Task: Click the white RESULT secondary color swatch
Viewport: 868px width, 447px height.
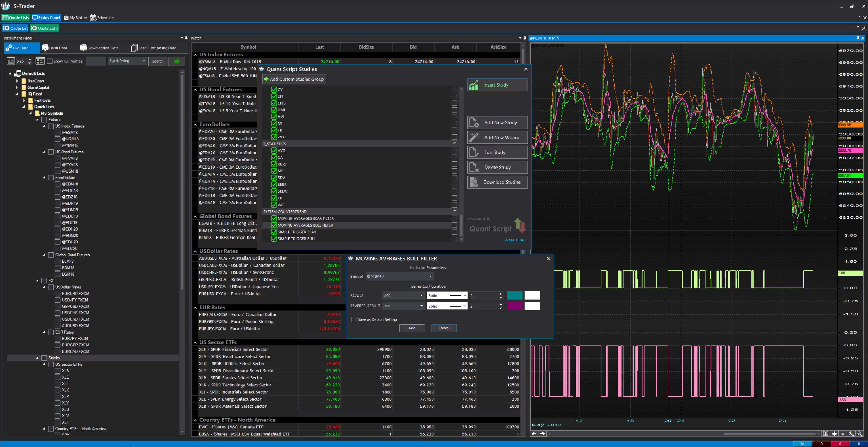Action: click(x=532, y=295)
